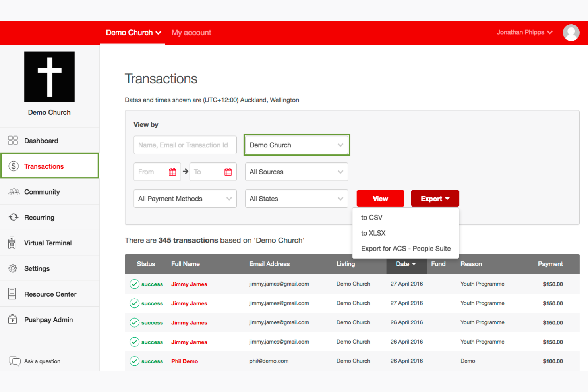Image resolution: width=588 pixels, height=392 pixels.
Task: Open the Demo Church listing filter dropdown
Action: (296, 145)
